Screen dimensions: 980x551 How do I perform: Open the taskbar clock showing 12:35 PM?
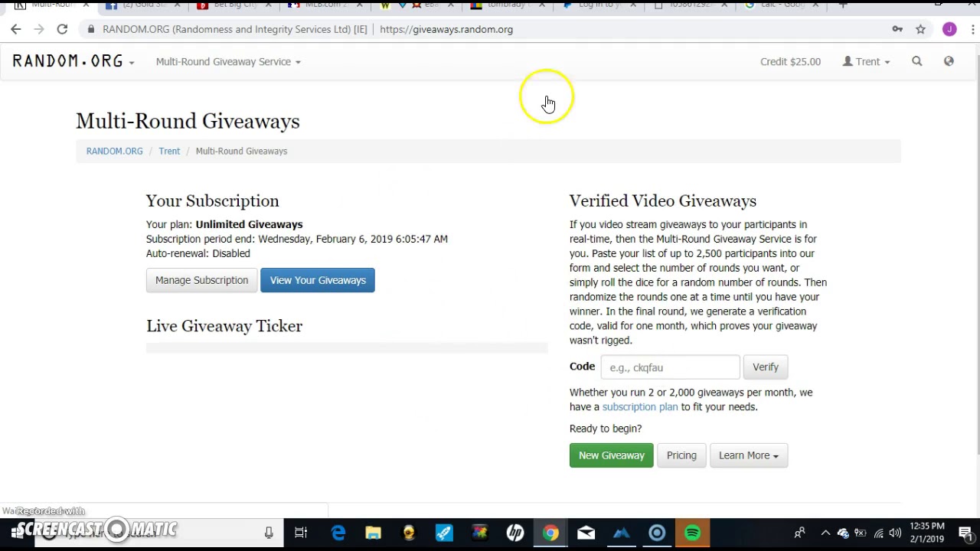click(926, 533)
